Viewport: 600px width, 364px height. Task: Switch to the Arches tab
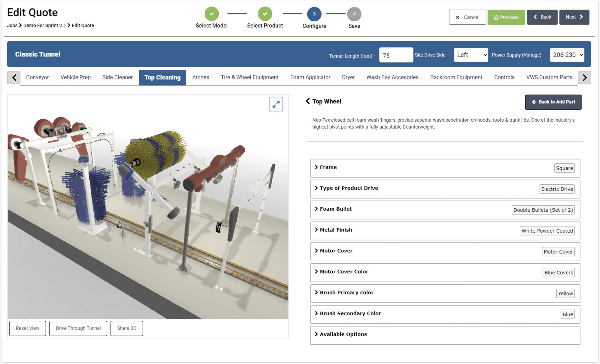click(200, 77)
